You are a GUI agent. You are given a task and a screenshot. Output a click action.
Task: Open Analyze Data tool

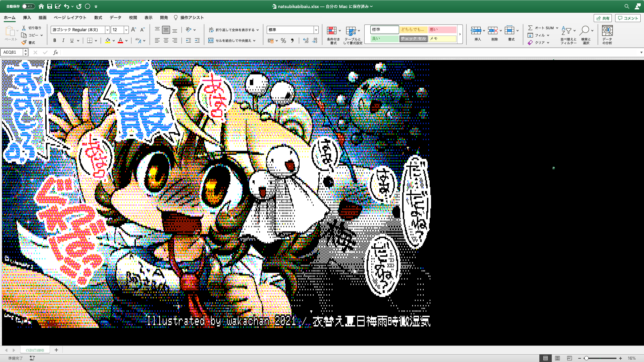pyautogui.click(x=607, y=35)
